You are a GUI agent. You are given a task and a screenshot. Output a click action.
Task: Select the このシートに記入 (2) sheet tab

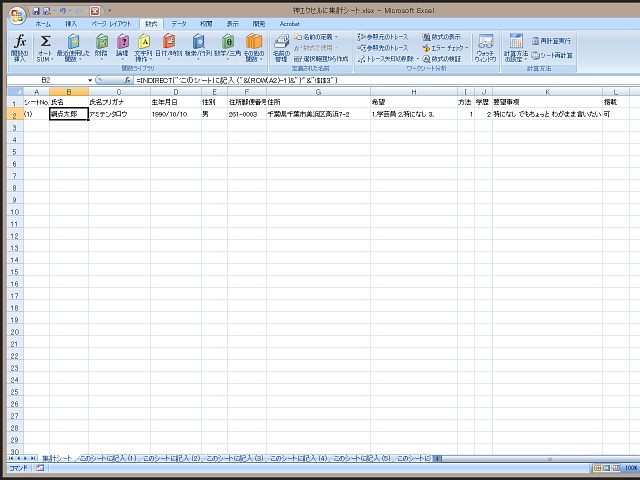tap(171, 457)
